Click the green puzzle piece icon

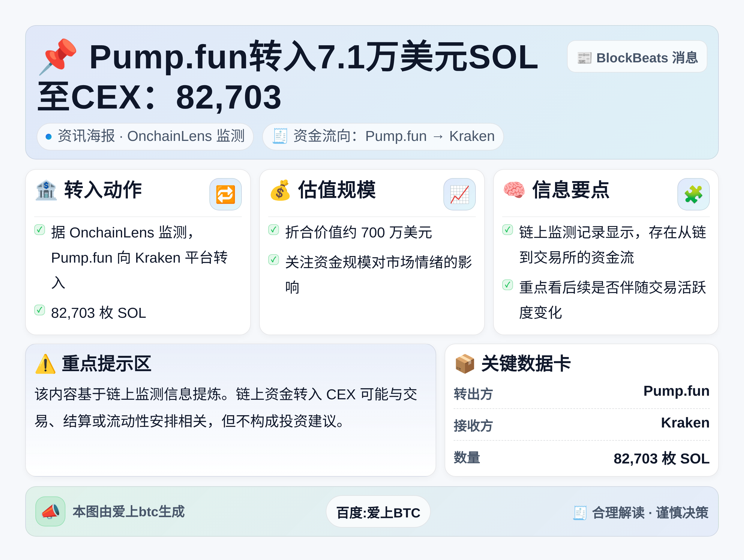[x=694, y=194]
